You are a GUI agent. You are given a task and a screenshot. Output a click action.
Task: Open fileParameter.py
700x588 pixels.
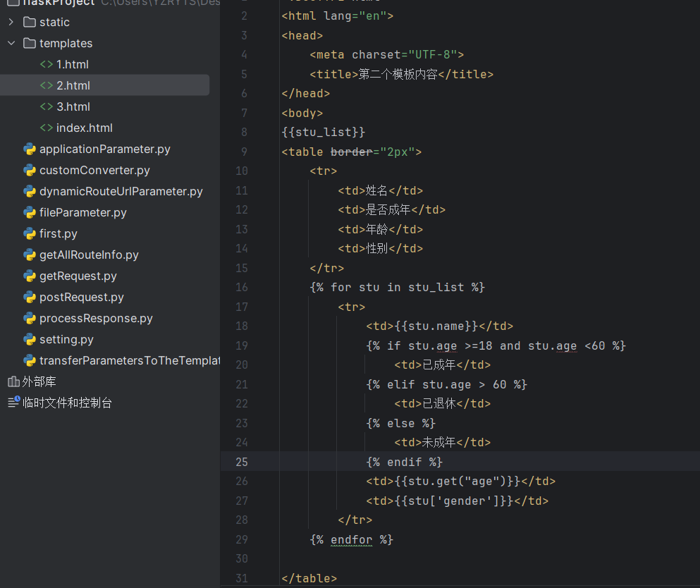coord(83,212)
